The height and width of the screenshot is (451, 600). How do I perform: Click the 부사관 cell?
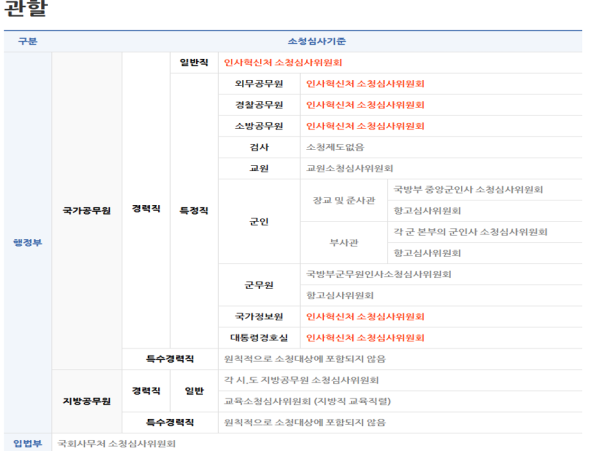344,243
